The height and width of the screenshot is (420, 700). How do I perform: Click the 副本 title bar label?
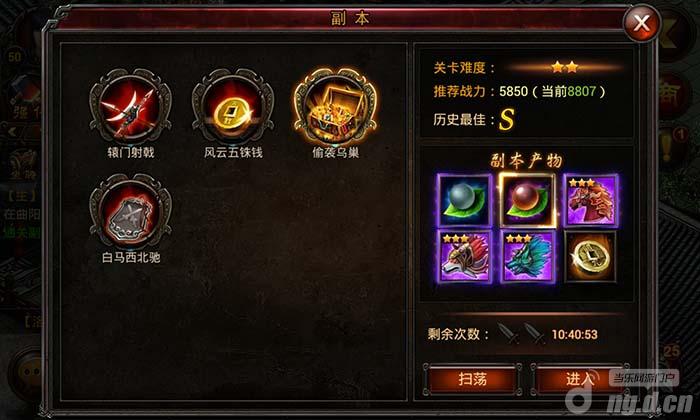point(350,18)
